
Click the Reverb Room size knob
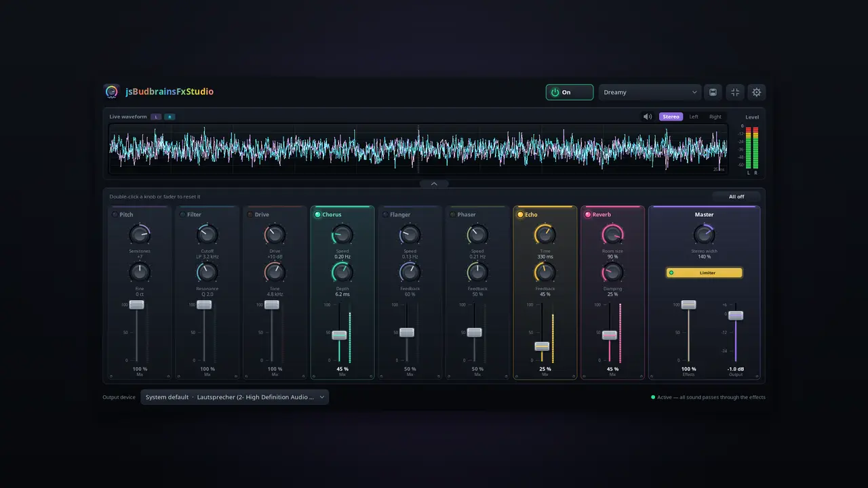[613, 235]
